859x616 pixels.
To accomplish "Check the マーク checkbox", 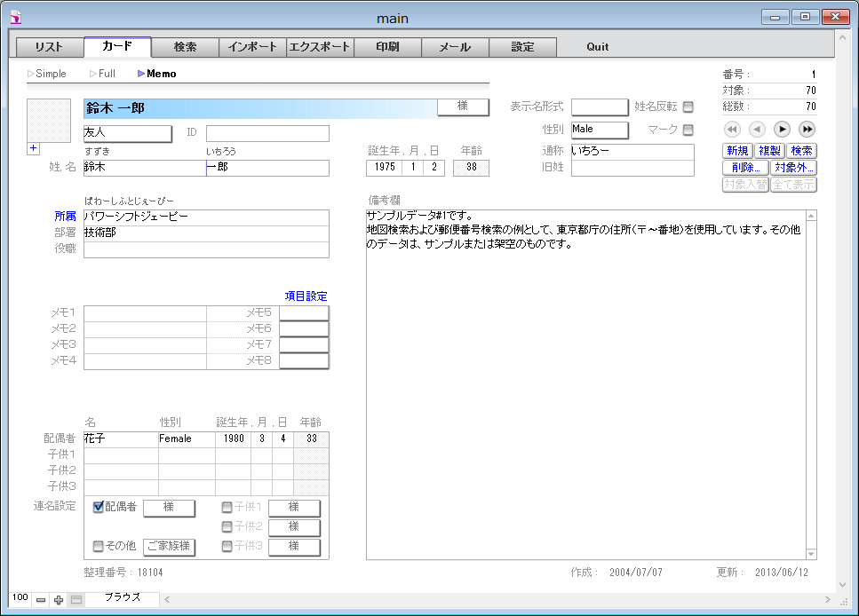I will (x=688, y=130).
